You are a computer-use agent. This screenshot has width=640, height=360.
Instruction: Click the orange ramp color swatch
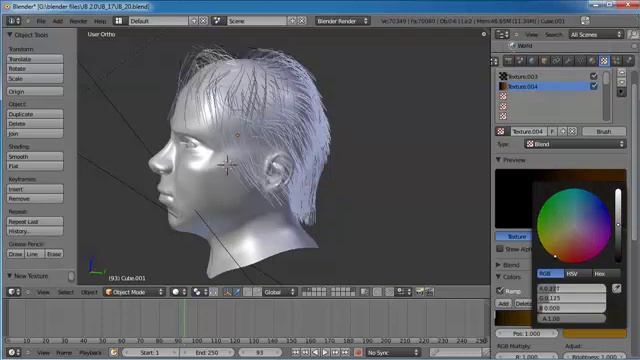[594, 333]
